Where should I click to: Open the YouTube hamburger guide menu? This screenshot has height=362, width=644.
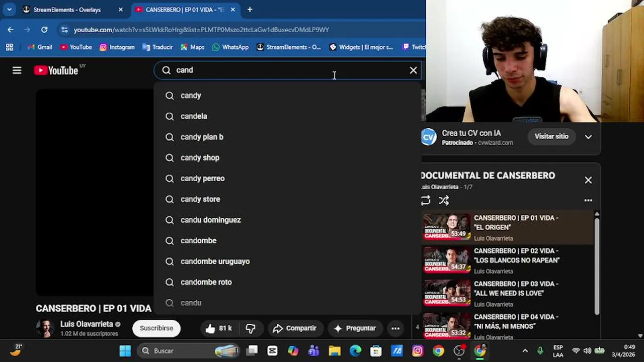point(17,70)
